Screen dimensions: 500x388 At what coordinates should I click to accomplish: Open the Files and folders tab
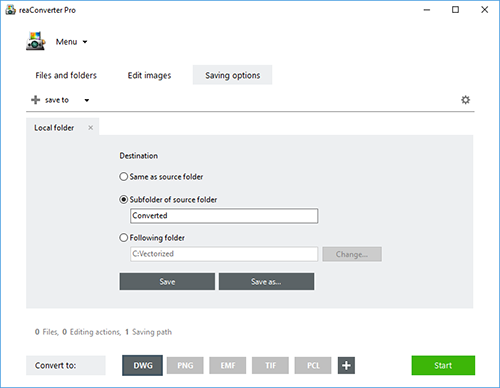(66, 75)
